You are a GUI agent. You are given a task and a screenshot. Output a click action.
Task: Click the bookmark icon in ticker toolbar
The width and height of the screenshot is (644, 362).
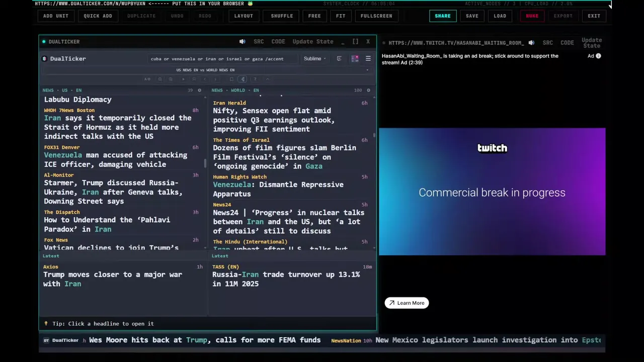pyautogui.click(x=231, y=79)
